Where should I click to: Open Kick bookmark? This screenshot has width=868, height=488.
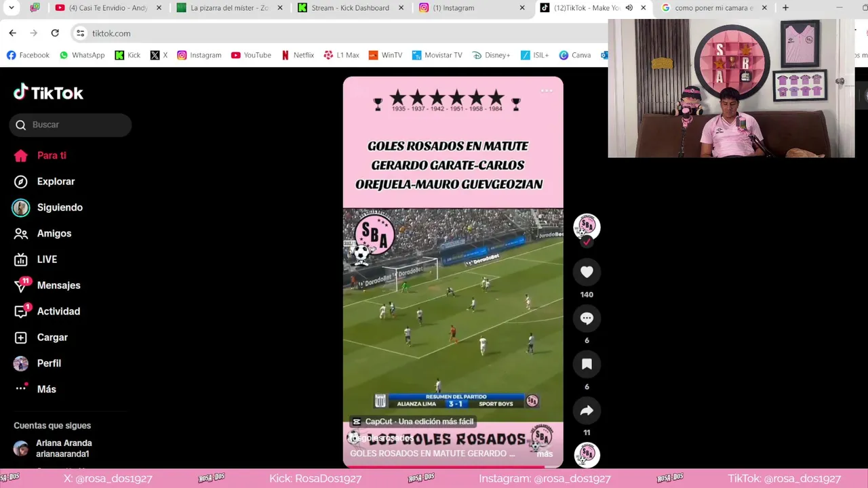point(127,55)
